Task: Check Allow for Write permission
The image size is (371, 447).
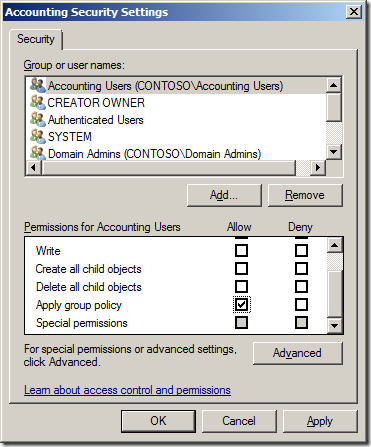Action: click(241, 250)
